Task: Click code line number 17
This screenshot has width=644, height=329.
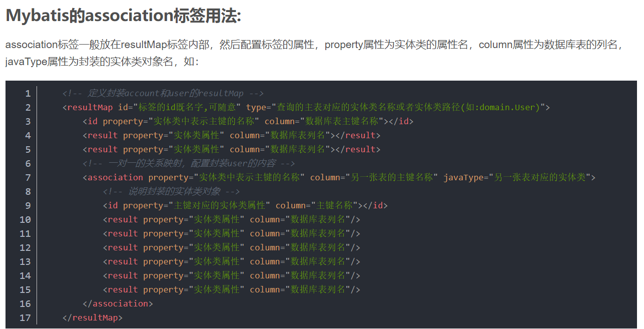Action: point(25,317)
